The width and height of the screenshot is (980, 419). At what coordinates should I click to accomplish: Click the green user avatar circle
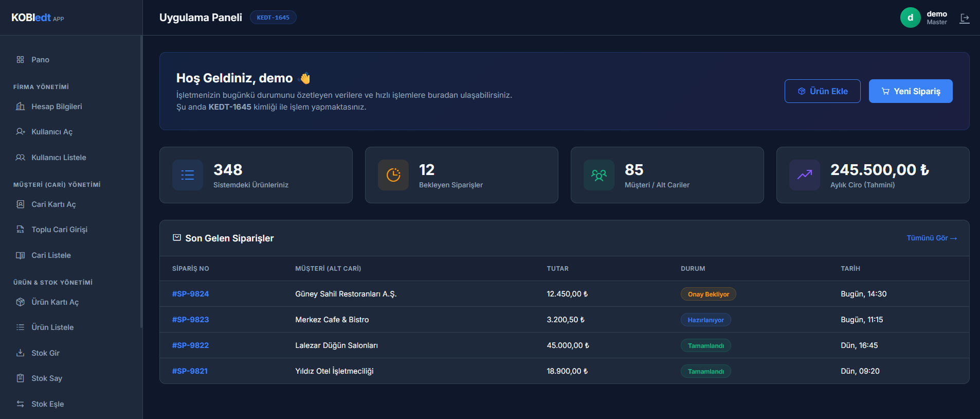click(x=910, y=18)
